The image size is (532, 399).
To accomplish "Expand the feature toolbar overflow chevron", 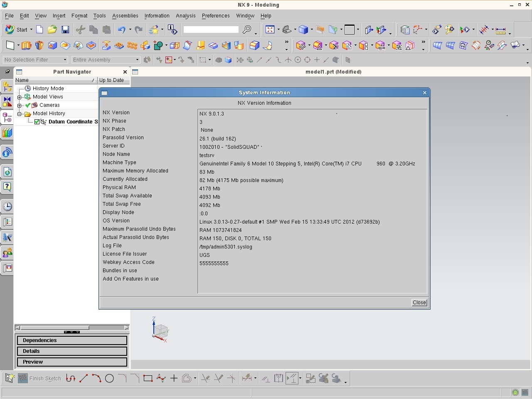I will pos(286,42).
